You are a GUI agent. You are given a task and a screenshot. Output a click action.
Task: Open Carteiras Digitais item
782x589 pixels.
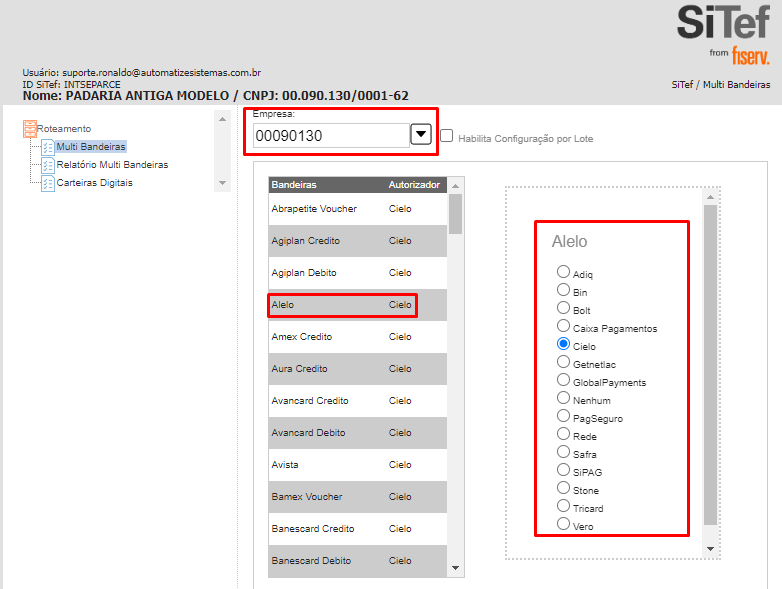[95, 183]
